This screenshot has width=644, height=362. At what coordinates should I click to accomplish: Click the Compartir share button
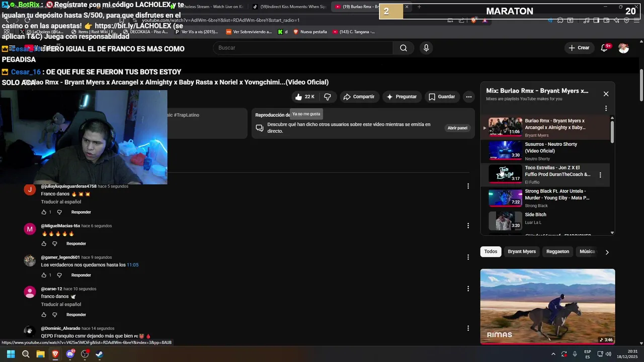(x=359, y=97)
